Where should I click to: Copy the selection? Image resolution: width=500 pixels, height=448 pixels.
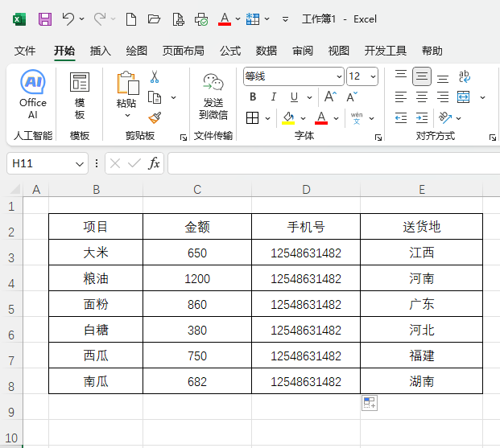point(155,97)
